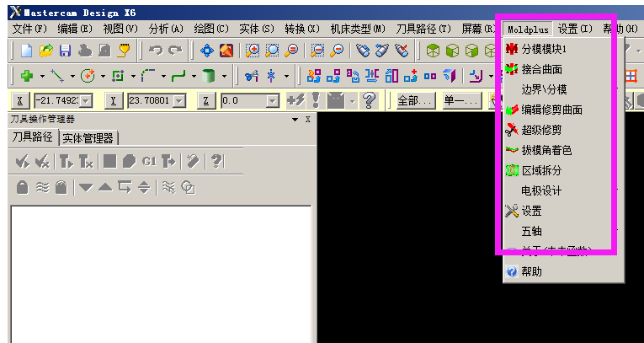Click the G1 post operations icon

149,161
